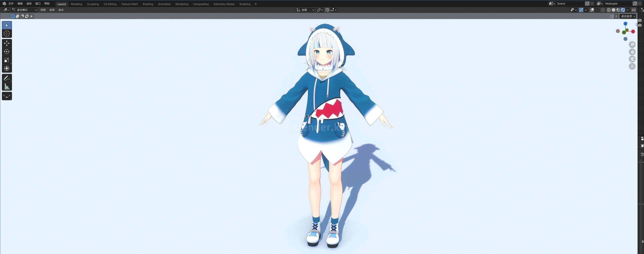This screenshot has height=254, width=644.
Task: Click the add view layer icon beside ViewLayer
Action: coord(635,4)
